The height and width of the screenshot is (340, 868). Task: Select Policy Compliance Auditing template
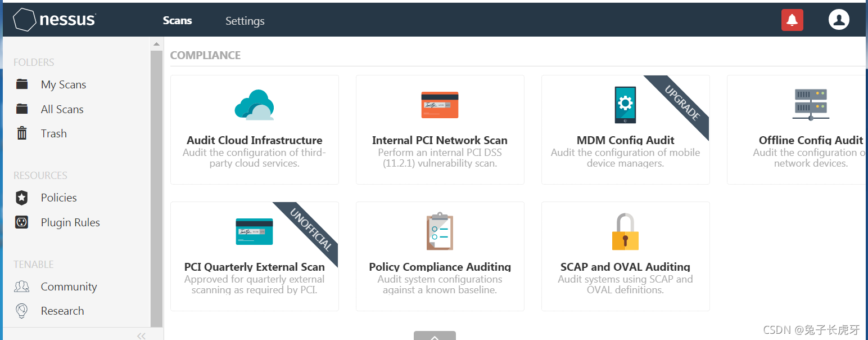[440, 256]
